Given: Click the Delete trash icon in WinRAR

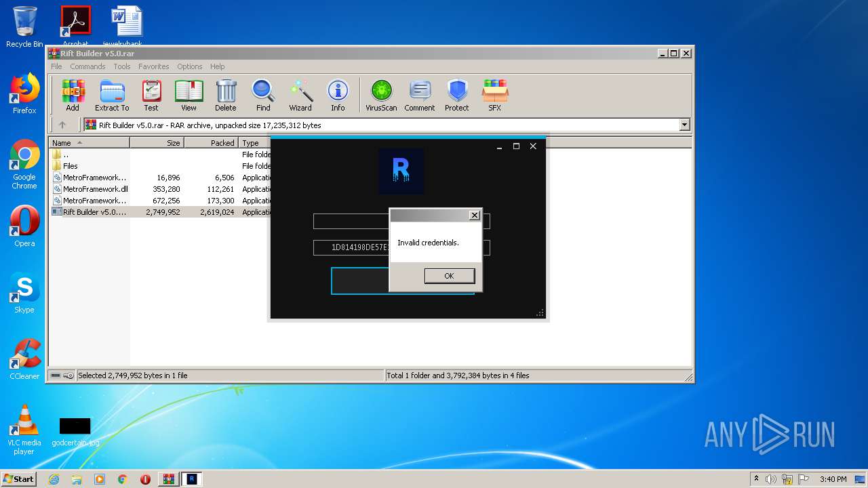Looking at the screenshot, I should coord(226,96).
